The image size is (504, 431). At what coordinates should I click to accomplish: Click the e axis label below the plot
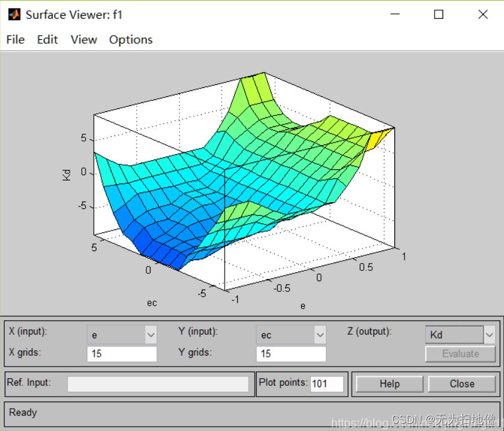click(x=302, y=306)
